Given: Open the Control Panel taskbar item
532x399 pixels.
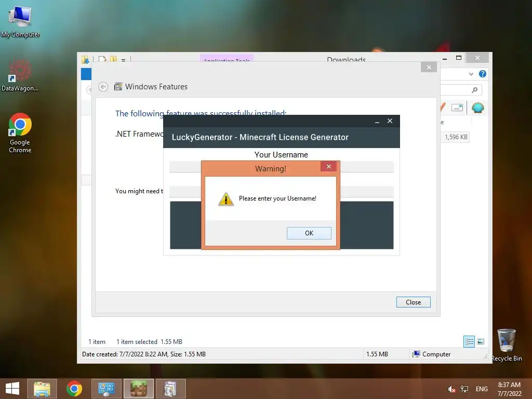Looking at the screenshot, I should 107,389.
